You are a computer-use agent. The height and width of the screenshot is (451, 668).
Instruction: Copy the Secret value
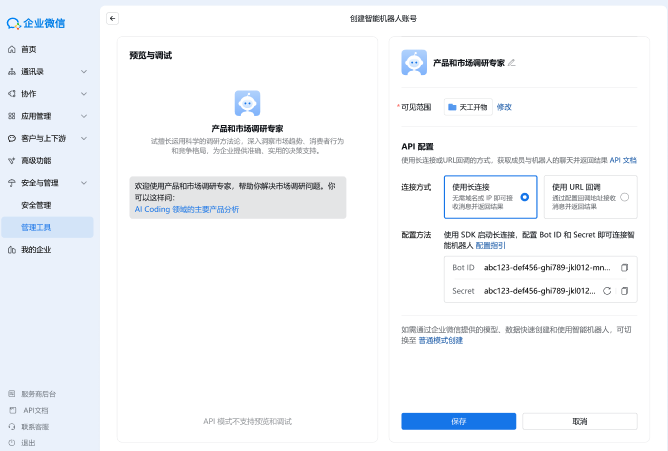click(624, 291)
